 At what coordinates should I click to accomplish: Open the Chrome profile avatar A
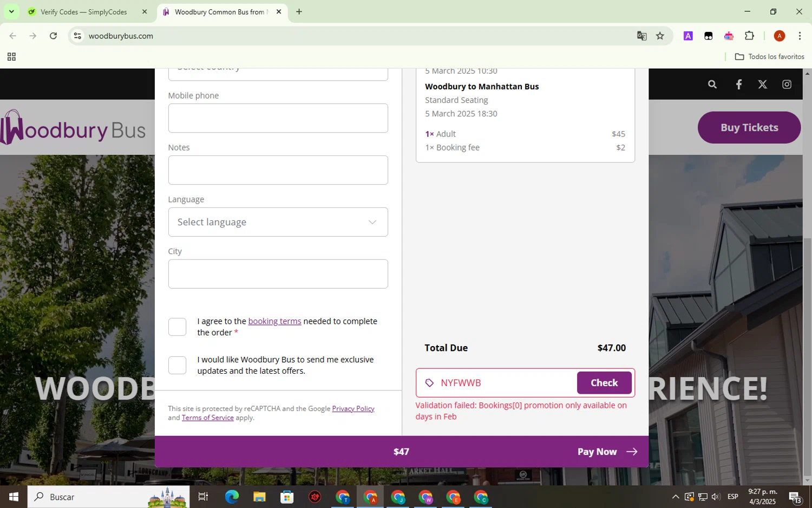click(780, 36)
